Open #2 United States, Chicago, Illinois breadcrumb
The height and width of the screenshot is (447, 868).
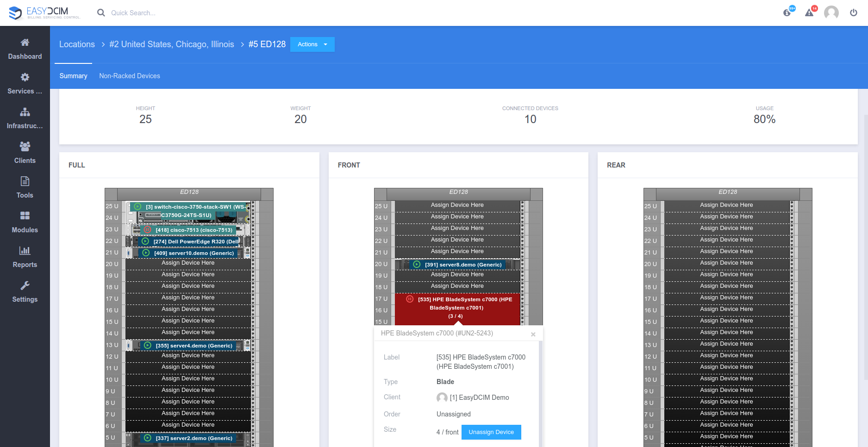(172, 44)
